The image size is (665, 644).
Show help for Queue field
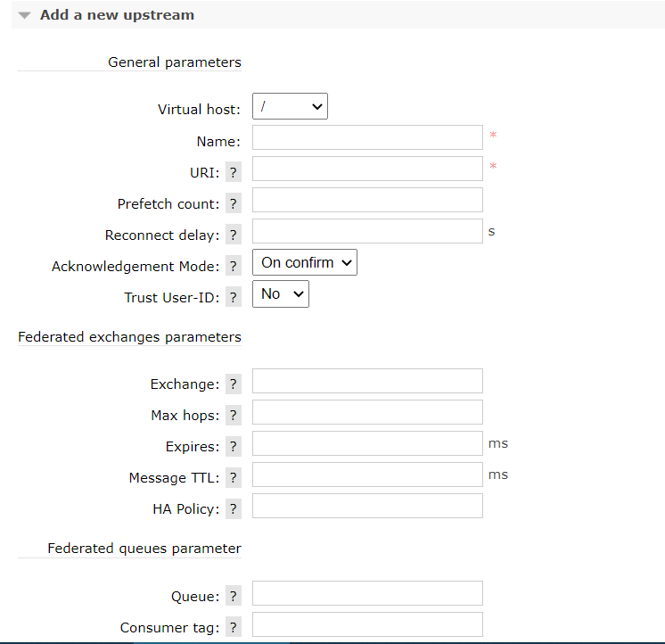234,597
